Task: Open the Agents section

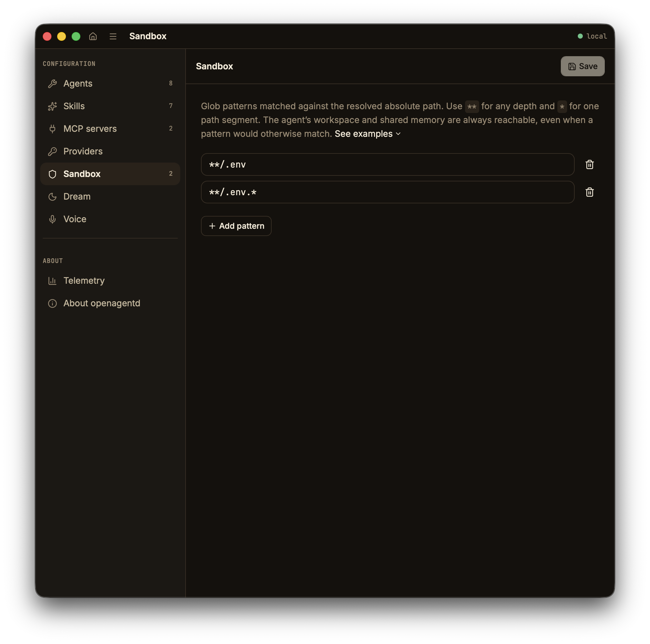Action: (x=110, y=83)
